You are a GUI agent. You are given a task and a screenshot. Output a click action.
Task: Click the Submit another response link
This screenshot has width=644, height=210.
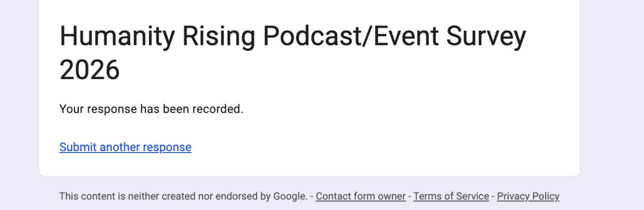[125, 147]
